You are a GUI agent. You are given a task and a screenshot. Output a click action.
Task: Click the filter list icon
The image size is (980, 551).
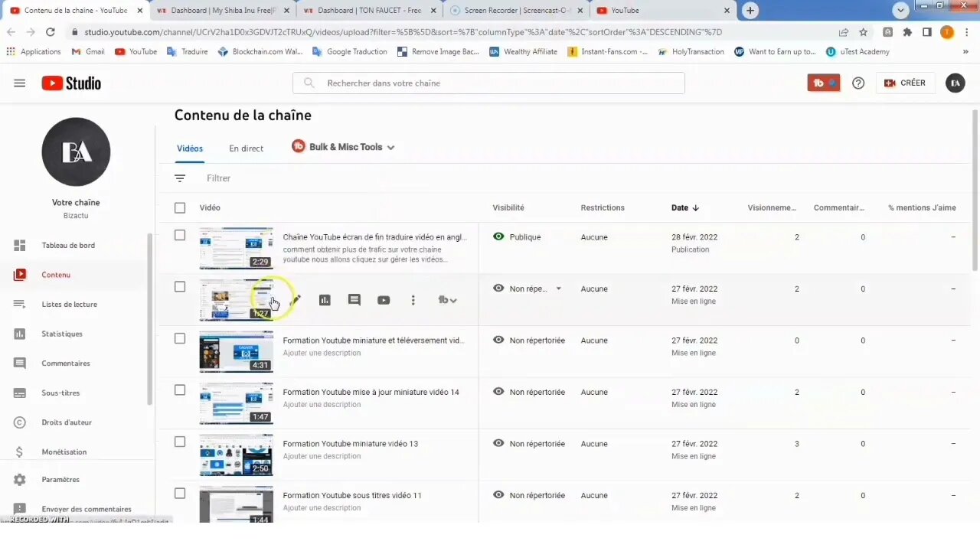(180, 178)
